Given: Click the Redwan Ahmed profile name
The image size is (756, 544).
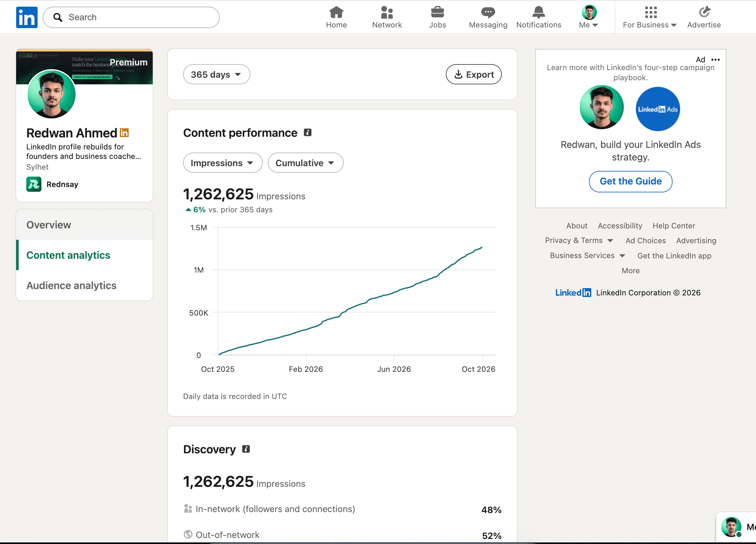Looking at the screenshot, I should [x=72, y=133].
